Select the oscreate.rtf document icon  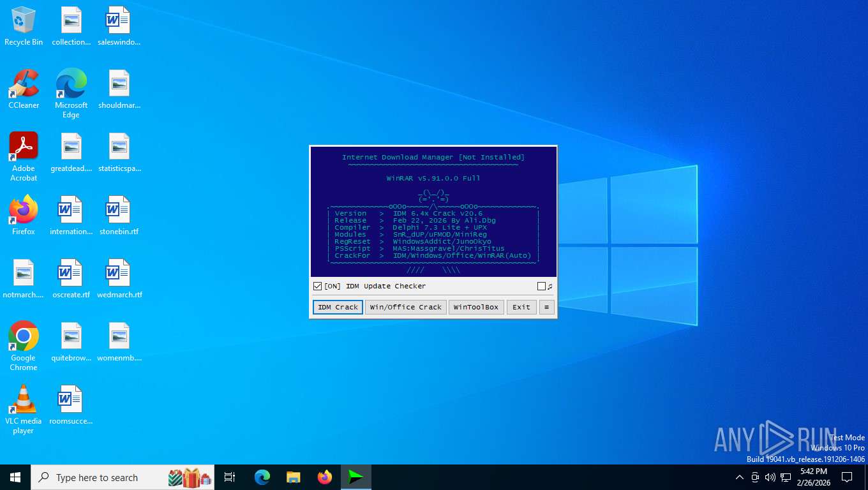71,279
